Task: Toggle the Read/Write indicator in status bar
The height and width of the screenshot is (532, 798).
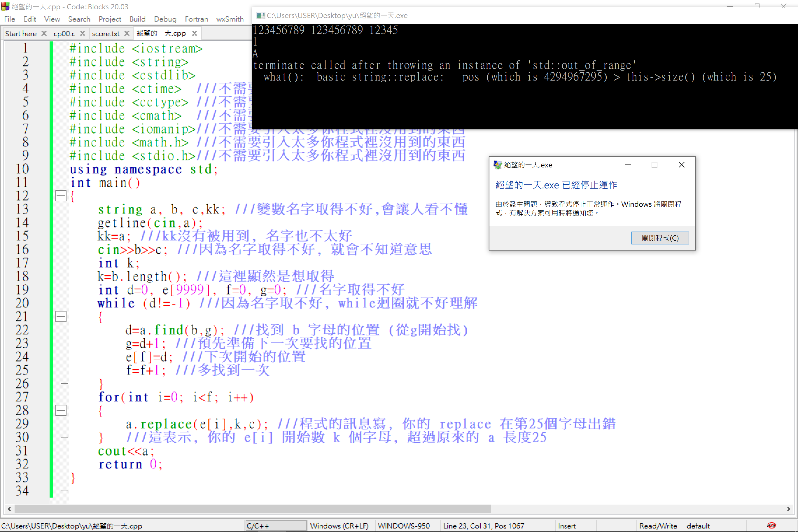Action: [659, 525]
